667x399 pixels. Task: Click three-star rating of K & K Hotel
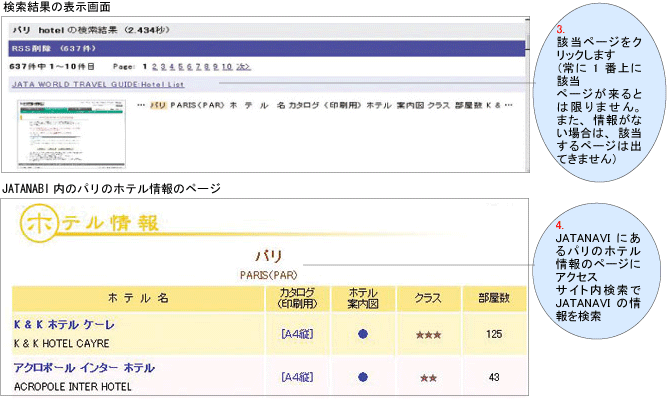(x=428, y=335)
